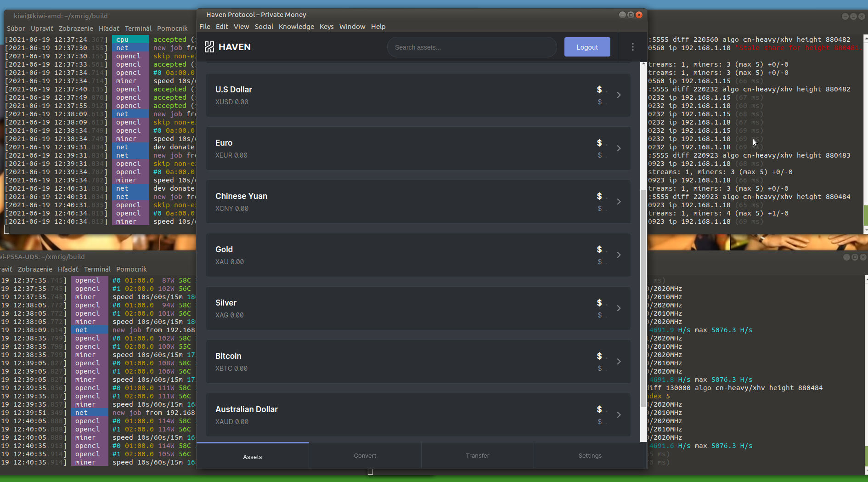The height and width of the screenshot is (482, 868).
Task: Close the top-right terminal window
Action: (862, 16)
